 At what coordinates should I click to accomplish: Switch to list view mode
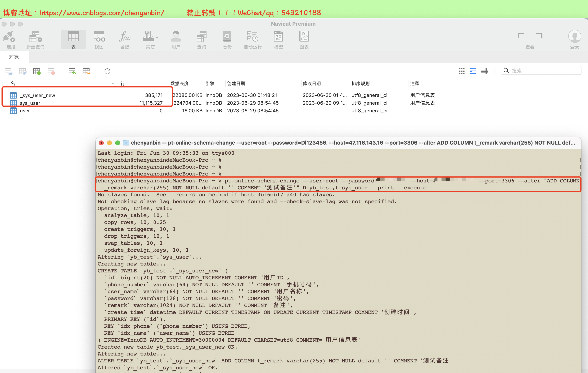(x=473, y=71)
